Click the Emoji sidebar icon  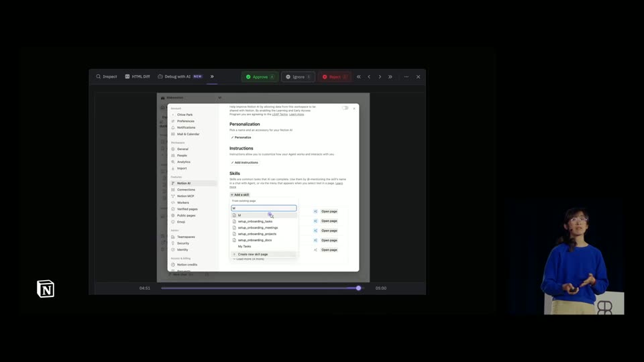click(x=173, y=222)
